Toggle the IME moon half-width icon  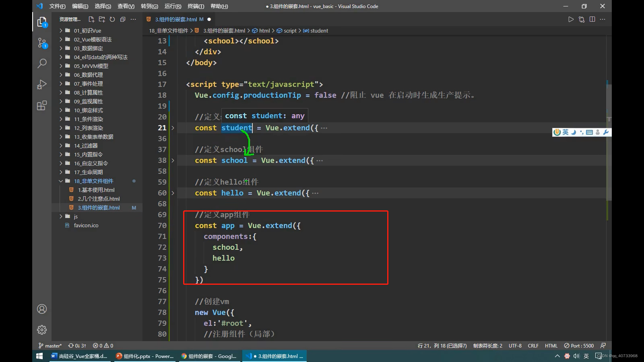pyautogui.click(x=574, y=132)
